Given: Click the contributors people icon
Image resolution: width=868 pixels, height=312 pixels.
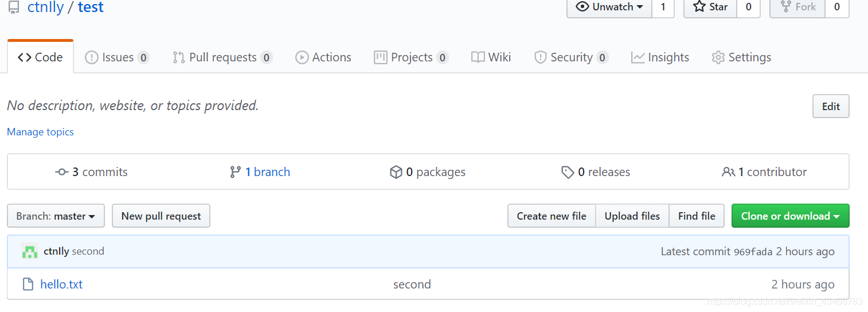Looking at the screenshot, I should tap(728, 172).
